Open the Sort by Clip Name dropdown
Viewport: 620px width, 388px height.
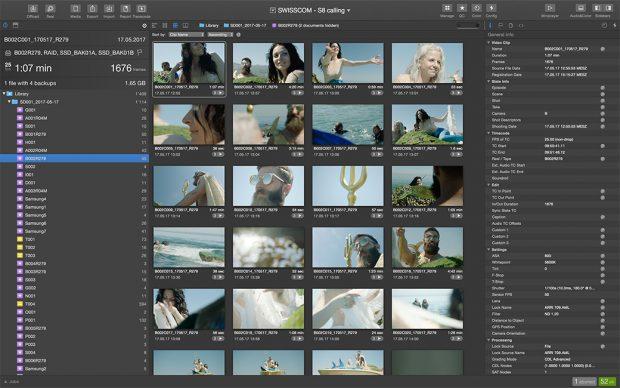tap(186, 35)
